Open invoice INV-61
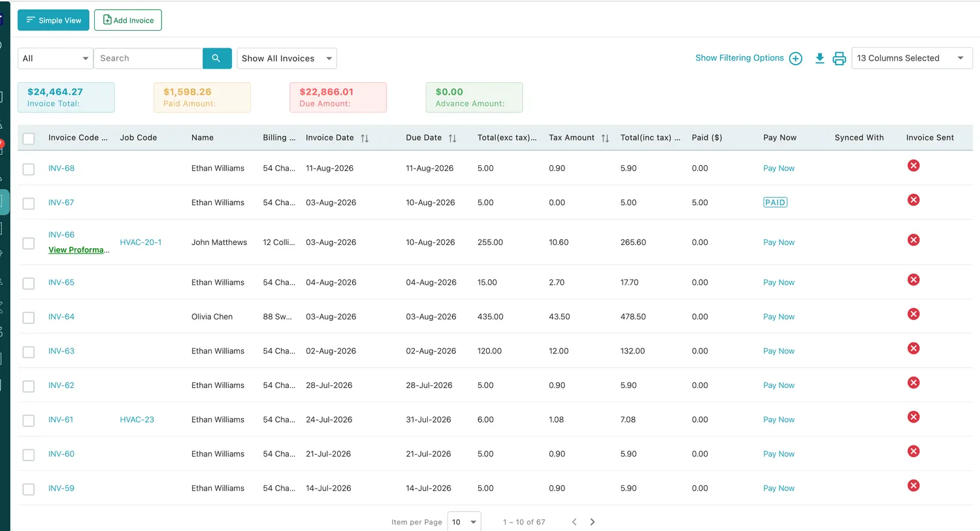980x531 pixels. [61, 420]
